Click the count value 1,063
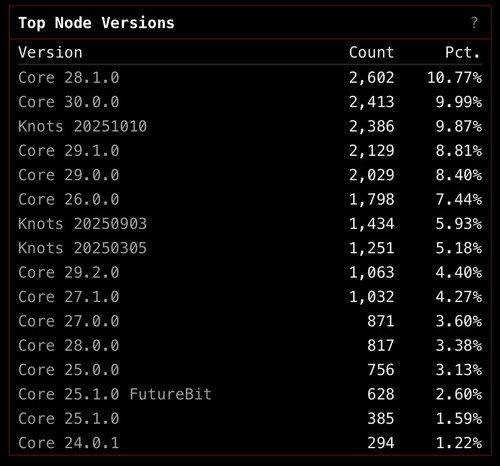The height and width of the screenshot is (466, 500). tap(371, 272)
